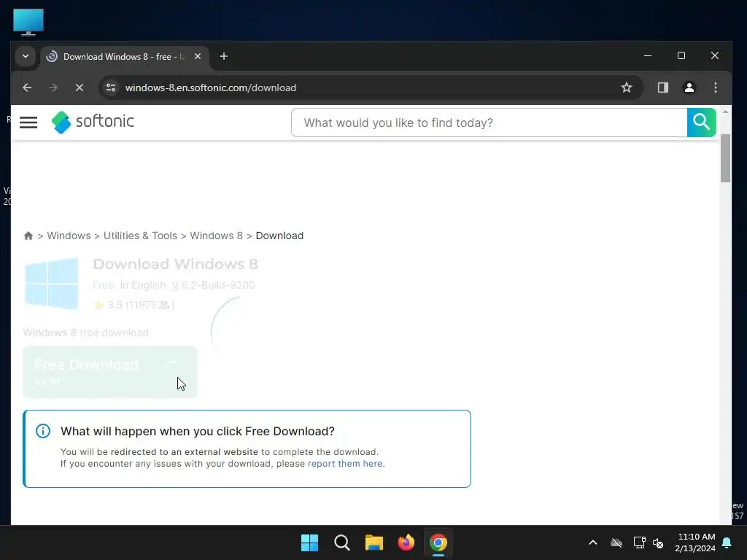This screenshot has height=560, width=747.
Task: Open the 'report them here' link
Action: tap(345, 463)
